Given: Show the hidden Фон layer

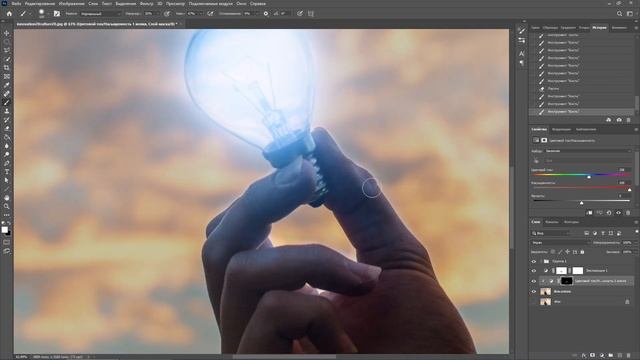Looking at the screenshot, I should [534, 302].
